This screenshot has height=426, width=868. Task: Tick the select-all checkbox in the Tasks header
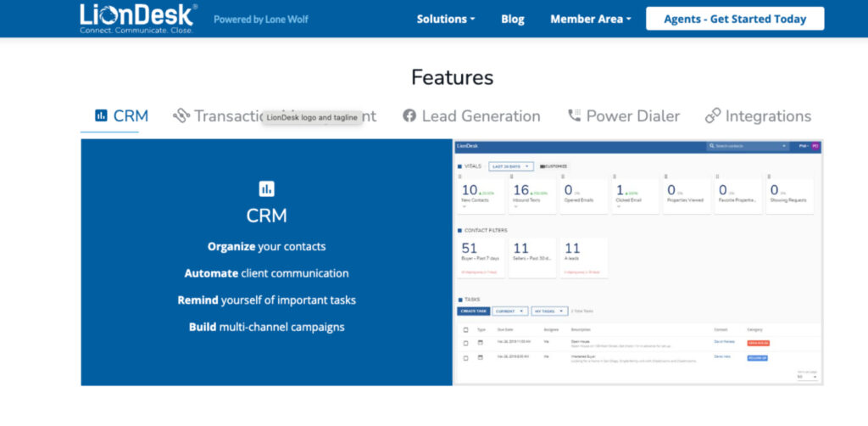tap(465, 329)
